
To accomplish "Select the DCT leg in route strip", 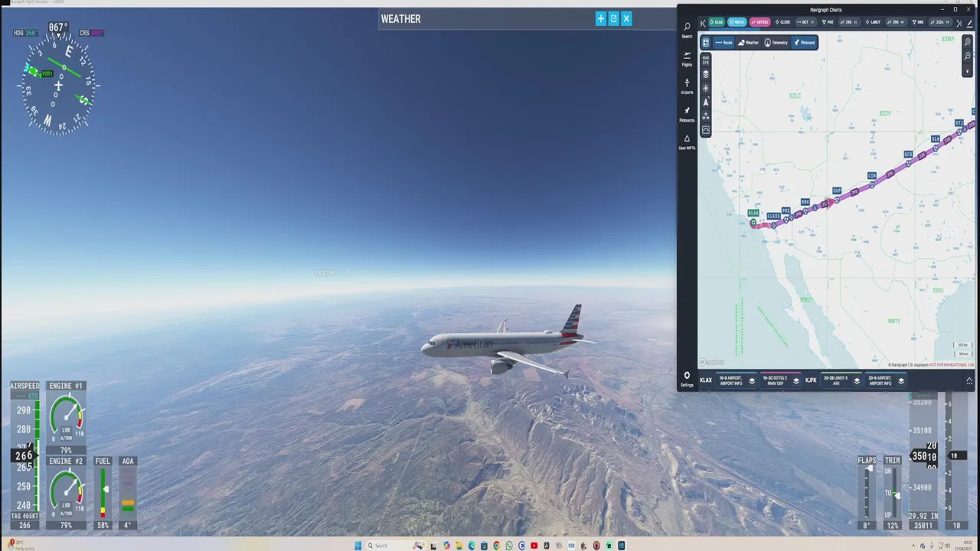I will (x=805, y=22).
